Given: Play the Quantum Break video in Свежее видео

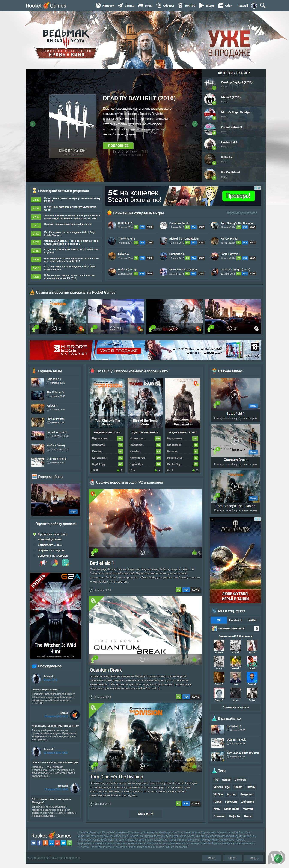Looking at the screenshot, I should coord(235,440).
